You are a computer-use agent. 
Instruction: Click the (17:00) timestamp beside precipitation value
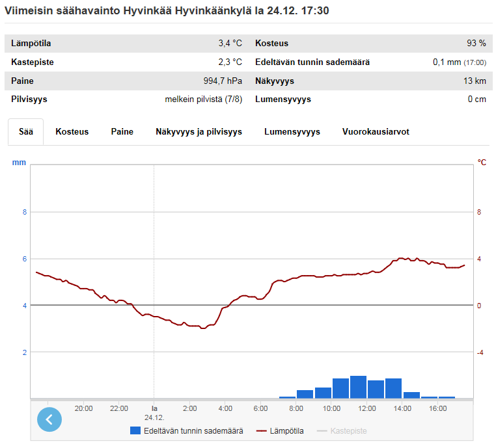point(475,62)
